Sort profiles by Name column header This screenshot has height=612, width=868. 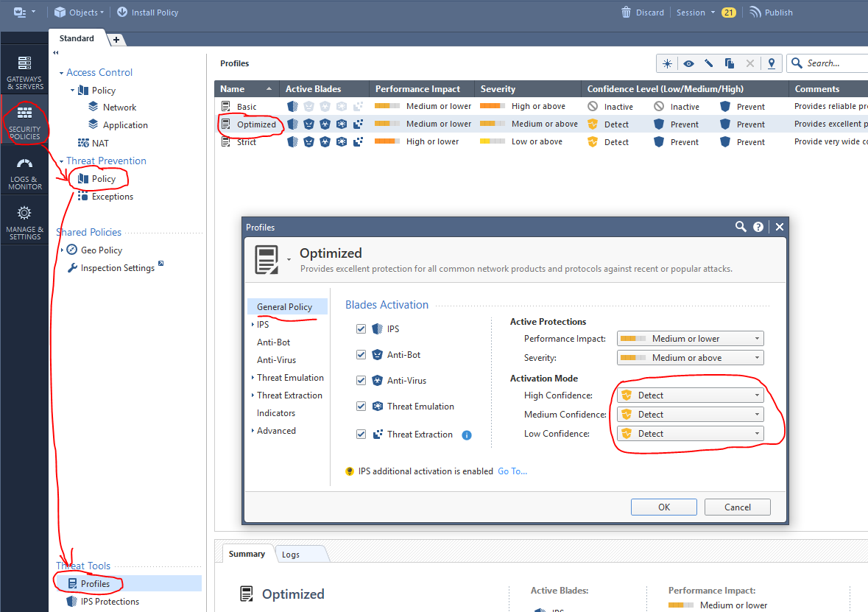(246, 88)
